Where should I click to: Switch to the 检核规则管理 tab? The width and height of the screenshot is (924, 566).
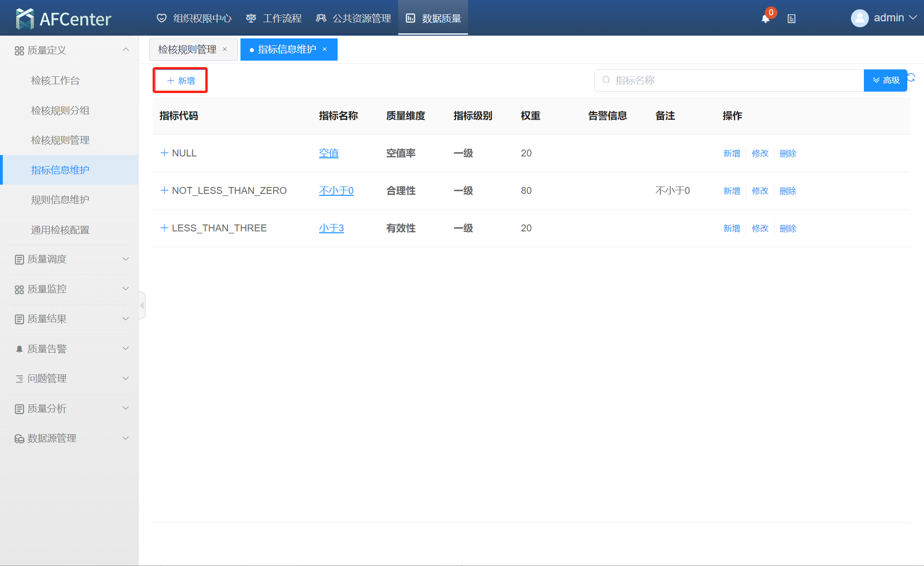[x=187, y=50]
